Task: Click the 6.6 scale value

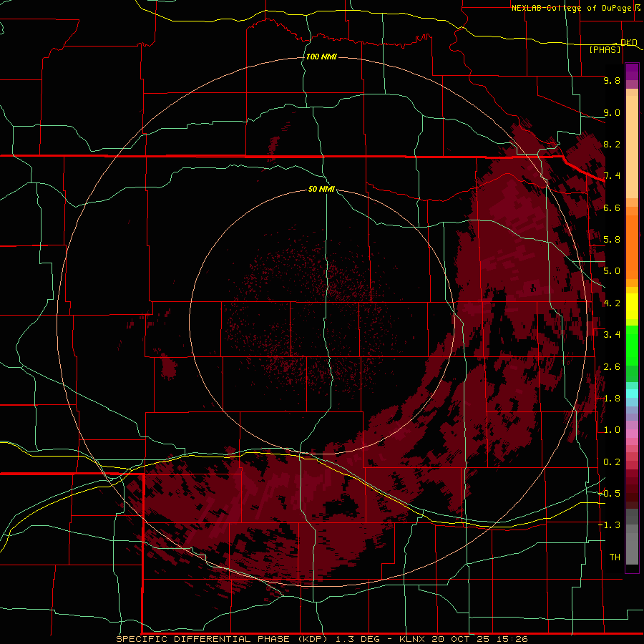Action: point(612,208)
